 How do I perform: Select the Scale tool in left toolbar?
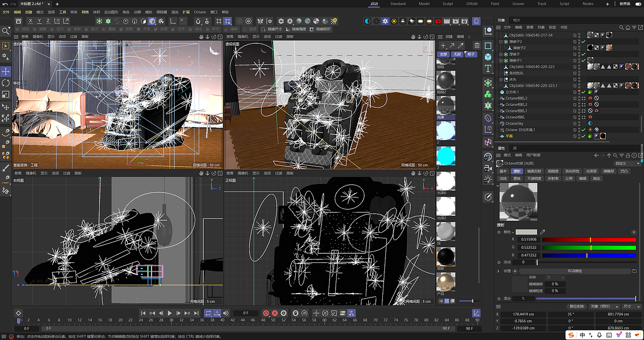(x=6, y=95)
